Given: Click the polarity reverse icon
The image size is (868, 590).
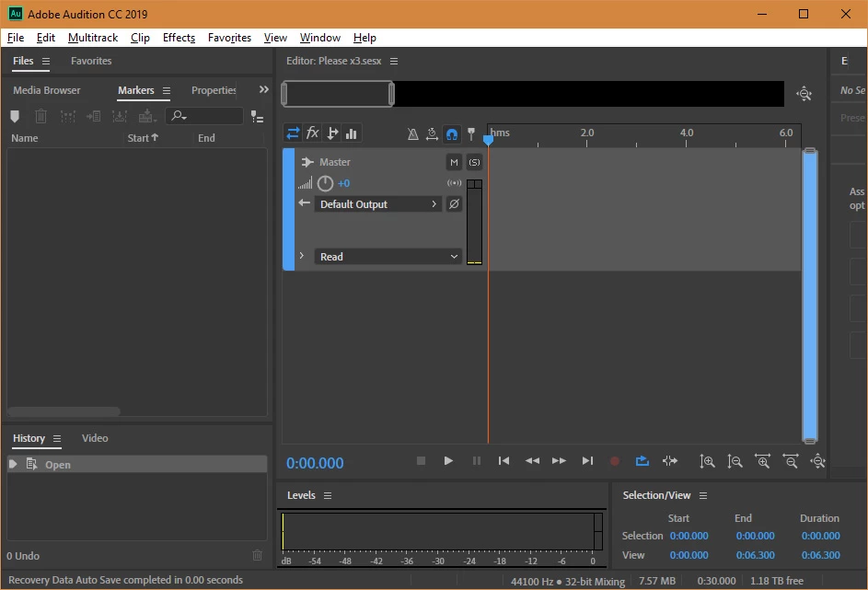Looking at the screenshot, I should pyautogui.click(x=454, y=203).
